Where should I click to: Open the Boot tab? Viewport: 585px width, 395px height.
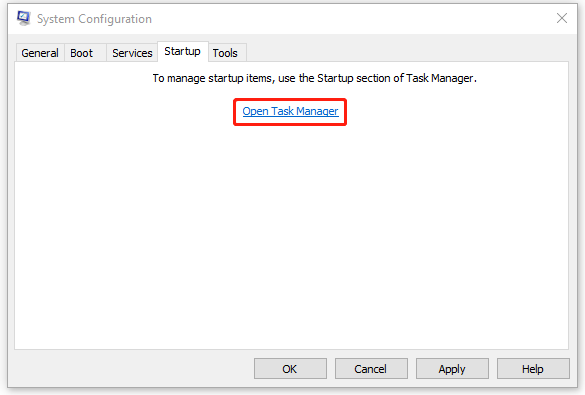(x=82, y=53)
